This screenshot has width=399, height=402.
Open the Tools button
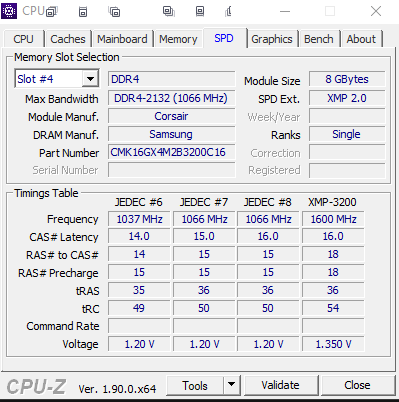tap(195, 386)
